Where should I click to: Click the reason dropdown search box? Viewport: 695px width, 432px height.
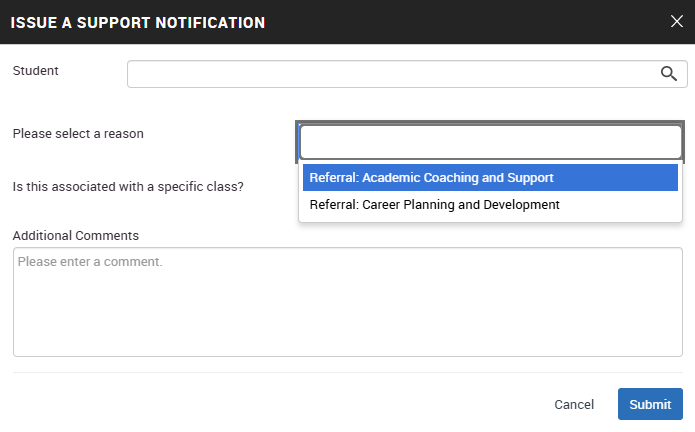point(490,142)
